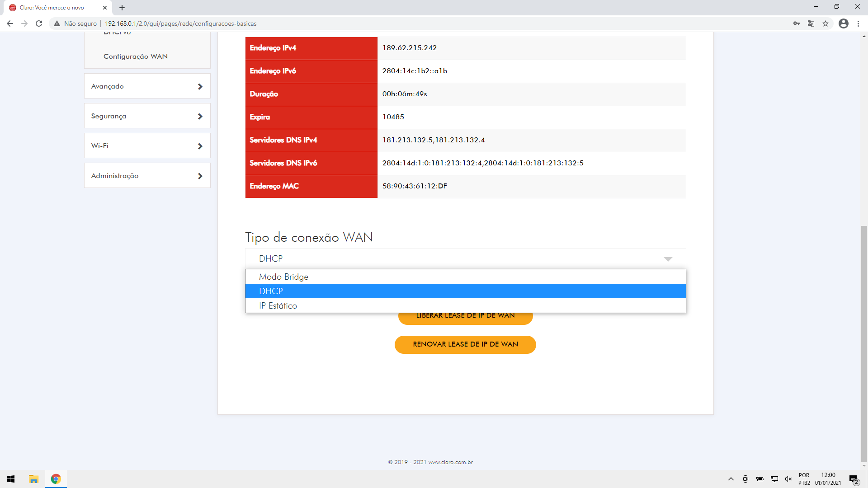
Task: Choose the highlighted DHCP option
Action: [466, 291]
